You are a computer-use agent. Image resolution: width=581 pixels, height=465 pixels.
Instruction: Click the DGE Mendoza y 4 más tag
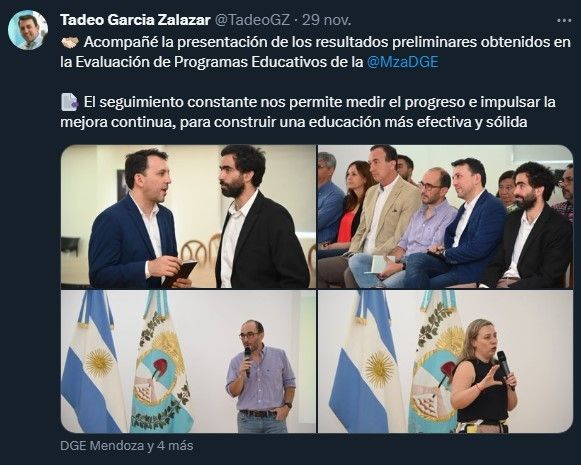tap(127, 445)
